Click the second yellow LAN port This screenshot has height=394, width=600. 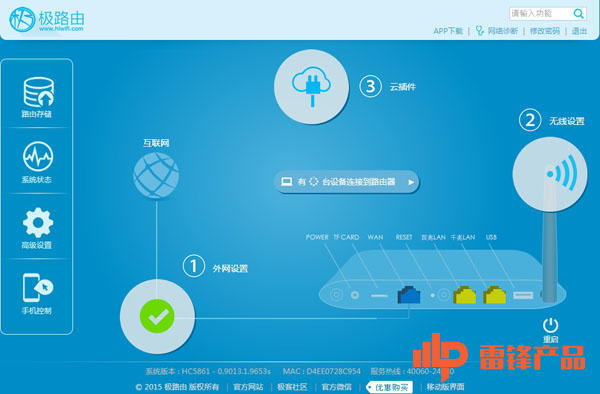click(494, 295)
